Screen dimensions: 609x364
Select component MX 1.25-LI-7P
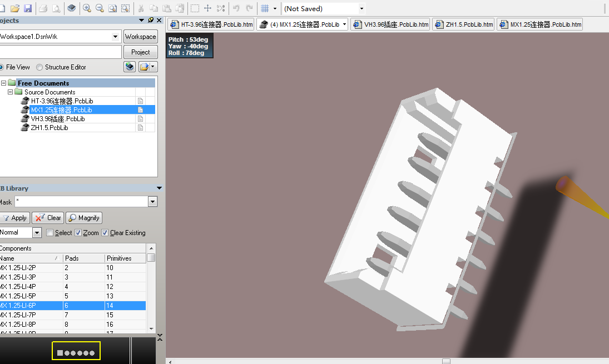(x=73, y=315)
